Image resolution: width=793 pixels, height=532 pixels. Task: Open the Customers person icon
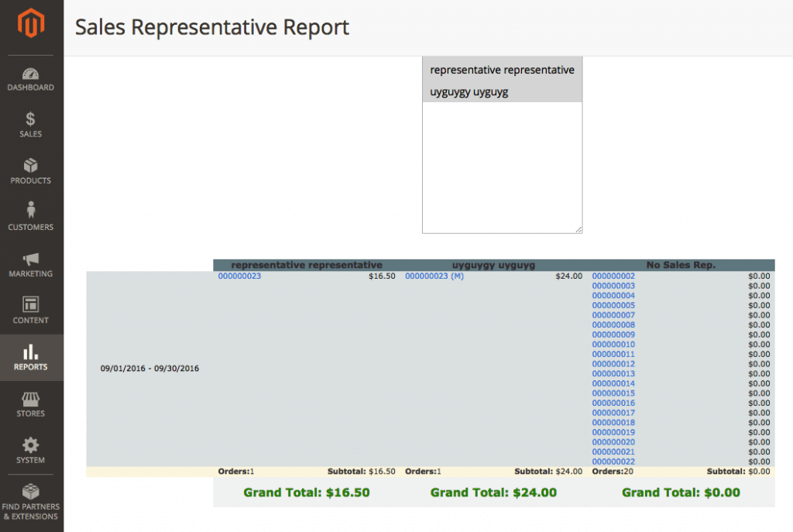point(31,211)
